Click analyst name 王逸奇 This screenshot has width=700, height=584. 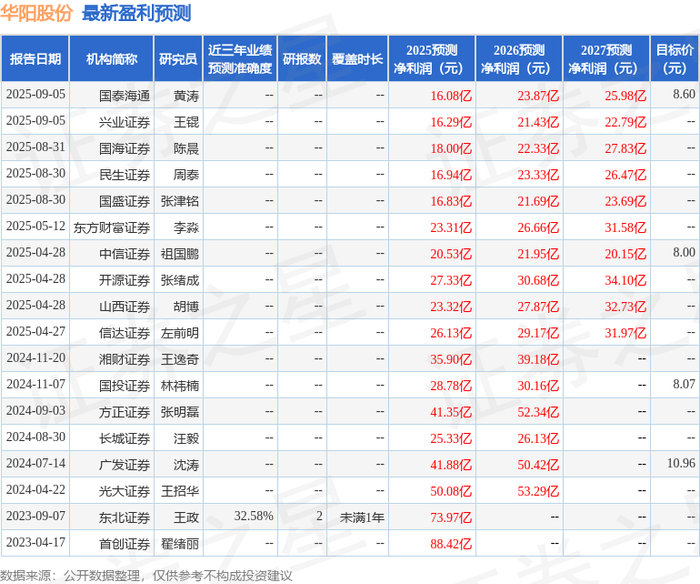click(180, 359)
